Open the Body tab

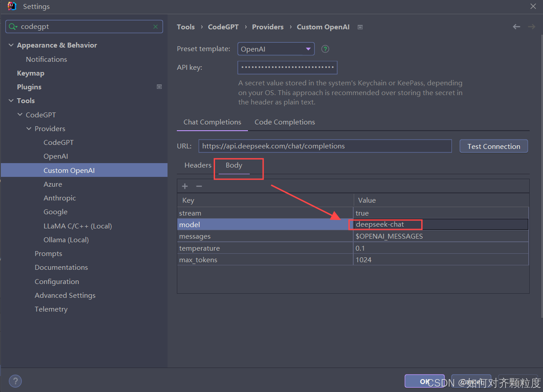pos(234,165)
